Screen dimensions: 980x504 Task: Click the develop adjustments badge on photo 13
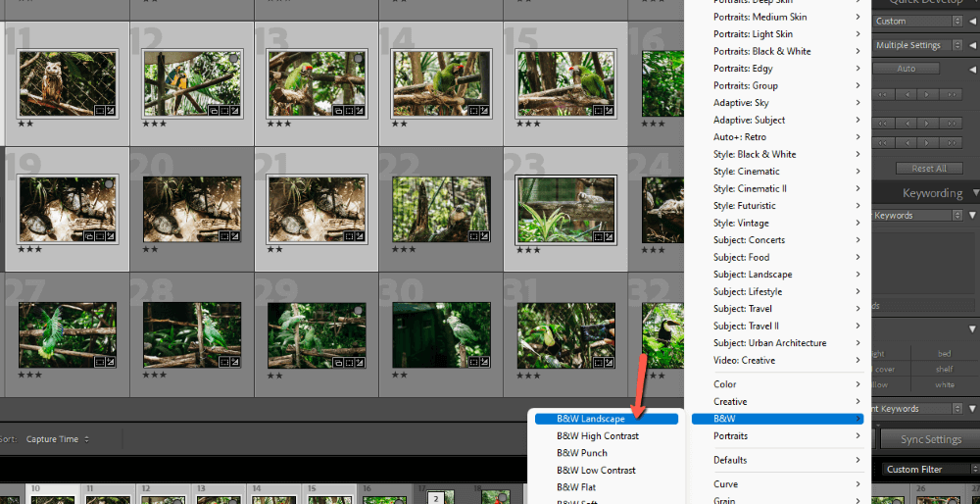tap(360, 111)
